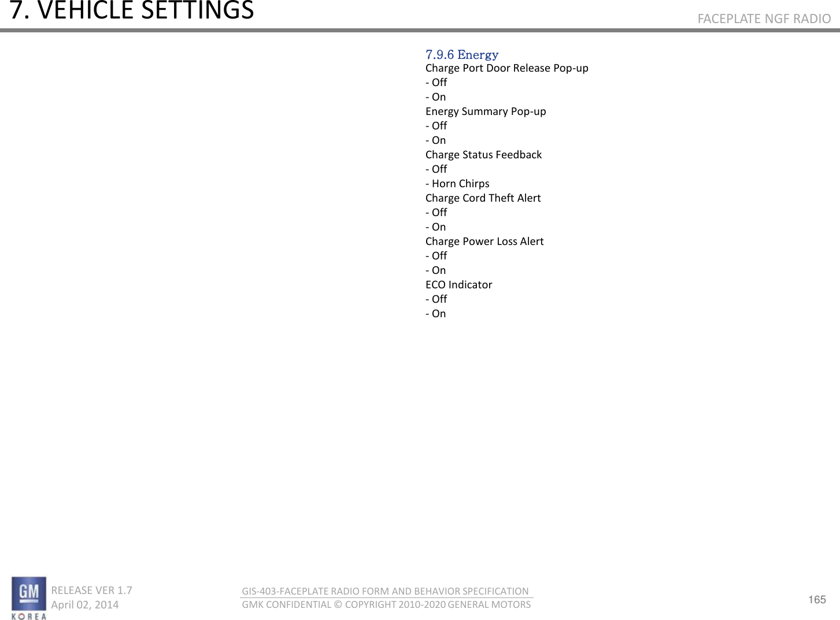
Task: Click FACEPLATE NGF RADIO header text
Action: pos(764,18)
